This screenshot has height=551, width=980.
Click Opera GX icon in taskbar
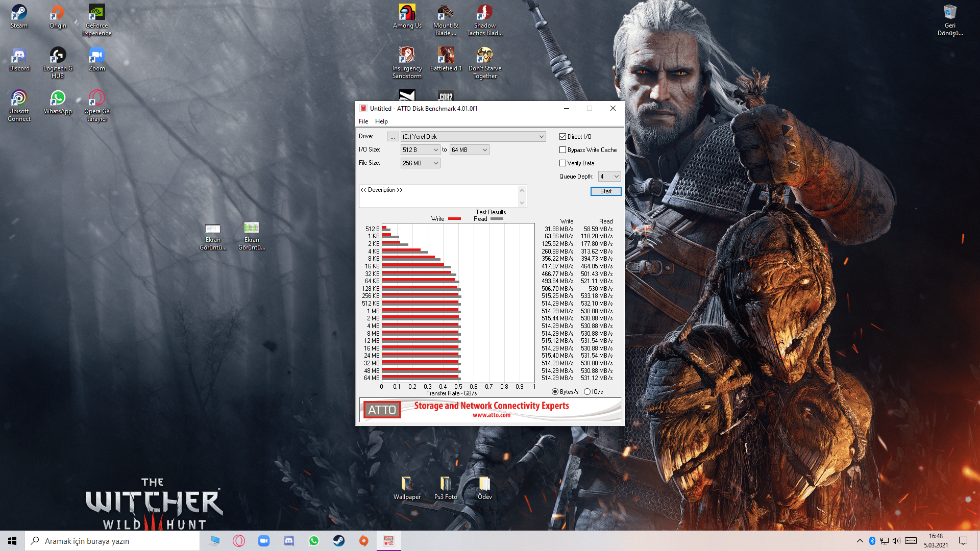tap(238, 541)
